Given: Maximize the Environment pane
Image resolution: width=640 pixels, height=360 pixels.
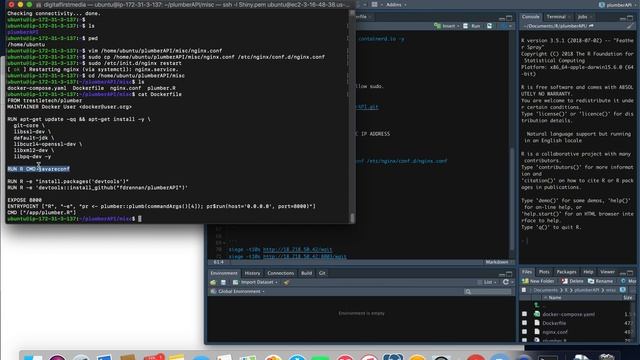Looking at the screenshot, I should point(509,274).
